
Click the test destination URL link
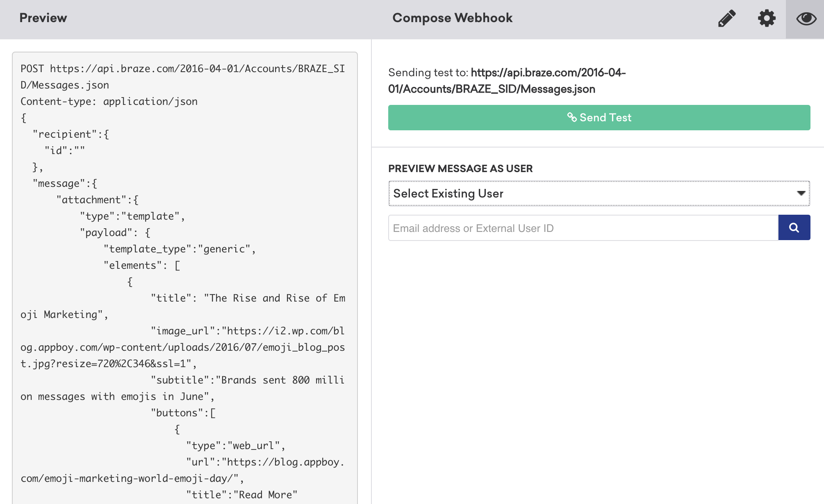(507, 81)
